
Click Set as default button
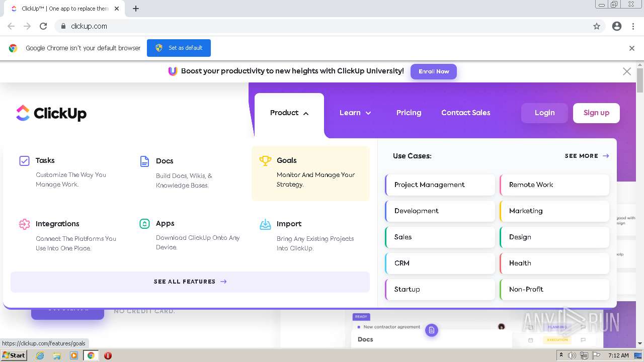point(179,48)
